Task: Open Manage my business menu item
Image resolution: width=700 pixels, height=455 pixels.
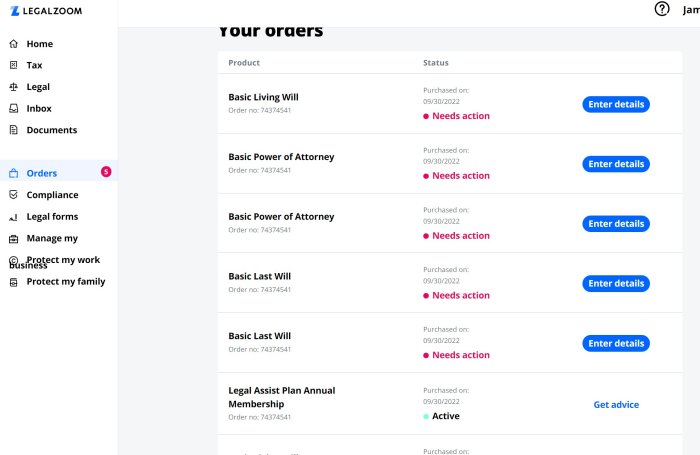Action: click(52, 238)
